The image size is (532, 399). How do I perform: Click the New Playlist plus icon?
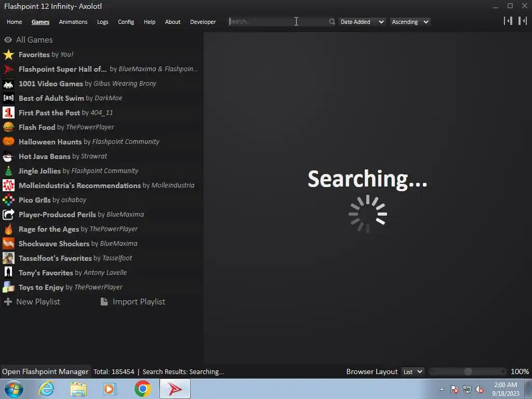(x=8, y=302)
